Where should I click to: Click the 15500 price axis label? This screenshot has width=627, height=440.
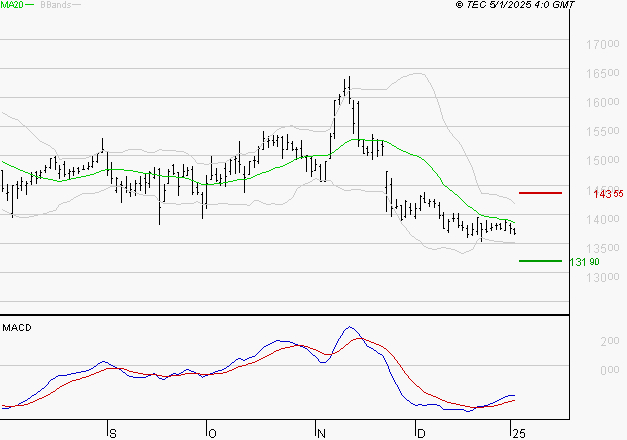tap(603, 131)
